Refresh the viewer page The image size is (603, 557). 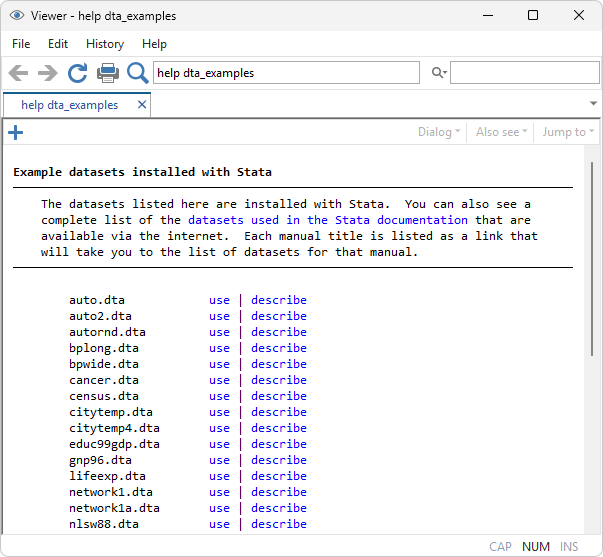77,73
